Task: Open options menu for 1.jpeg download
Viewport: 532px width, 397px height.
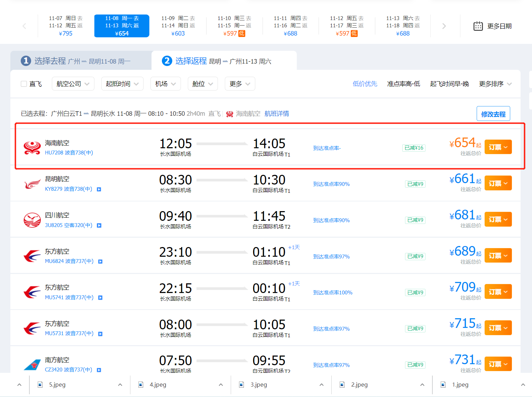Action: [x=523, y=385]
